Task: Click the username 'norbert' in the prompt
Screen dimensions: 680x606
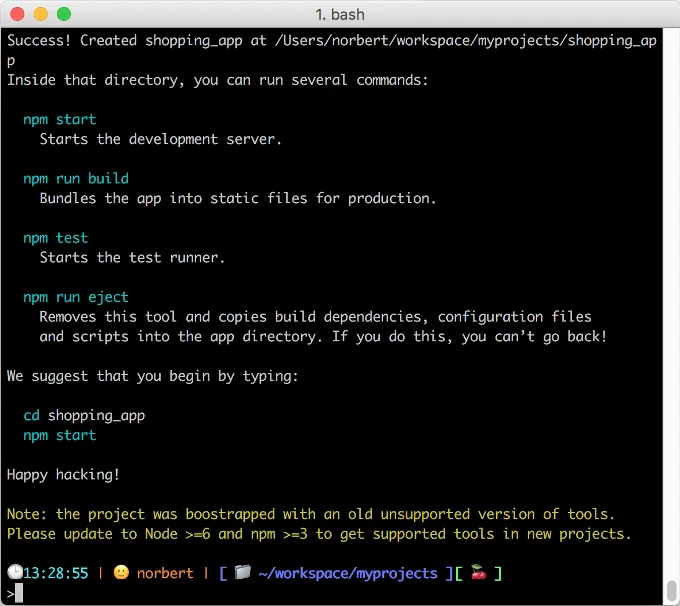Action: (x=165, y=573)
